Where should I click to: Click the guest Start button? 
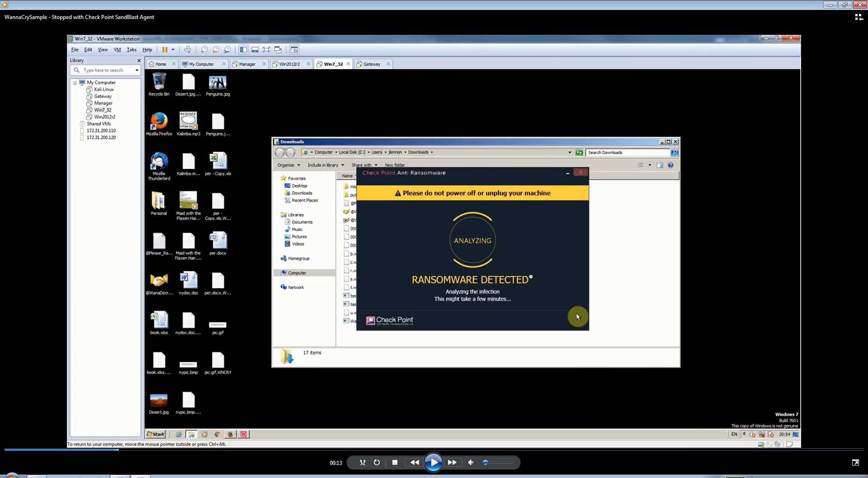point(156,435)
